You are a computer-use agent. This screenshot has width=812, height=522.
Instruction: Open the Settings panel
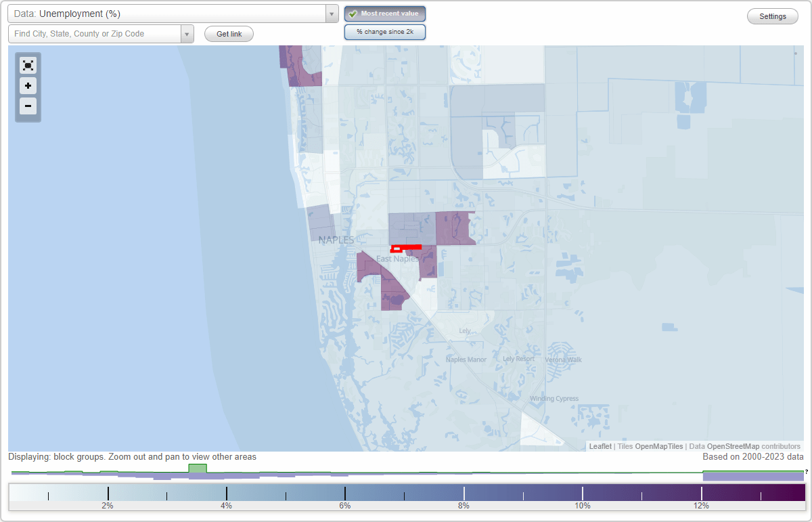click(x=772, y=16)
